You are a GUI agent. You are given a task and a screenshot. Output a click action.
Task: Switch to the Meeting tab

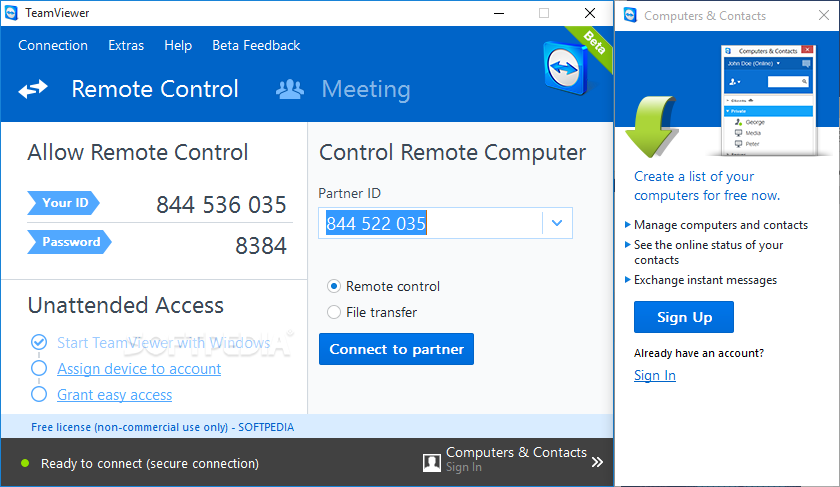point(366,89)
